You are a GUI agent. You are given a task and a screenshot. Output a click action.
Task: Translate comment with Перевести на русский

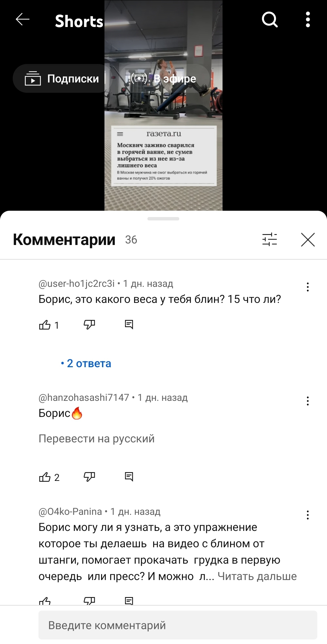[97, 439]
